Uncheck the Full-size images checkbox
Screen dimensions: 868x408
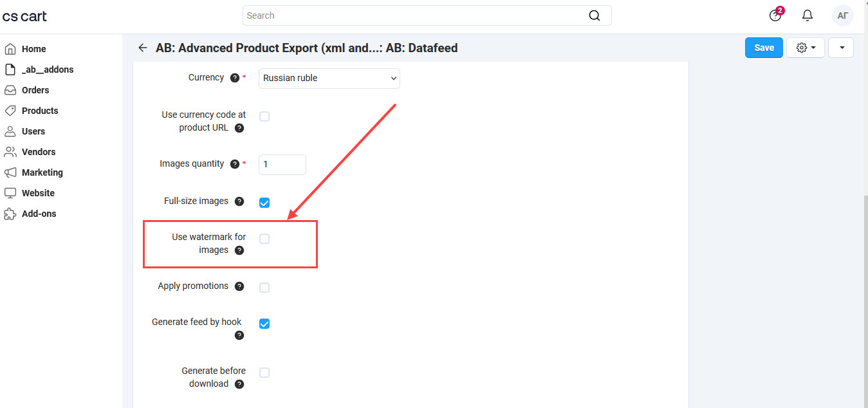click(x=264, y=203)
